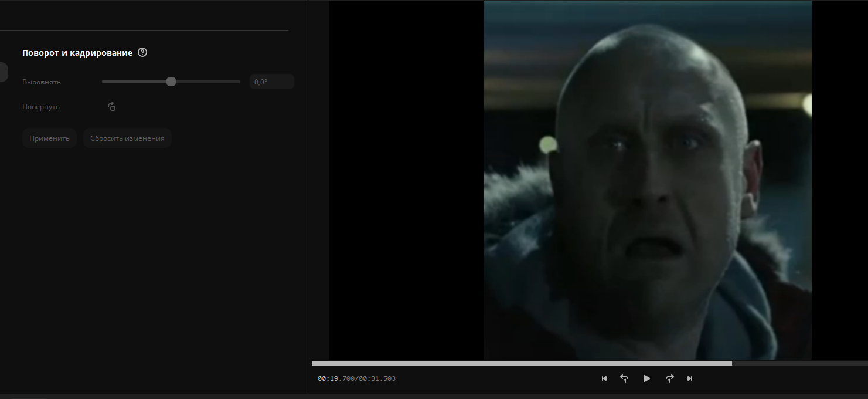Click the current timecode 00:19.700
Screen dimensions: 868x399
coord(336,379)
